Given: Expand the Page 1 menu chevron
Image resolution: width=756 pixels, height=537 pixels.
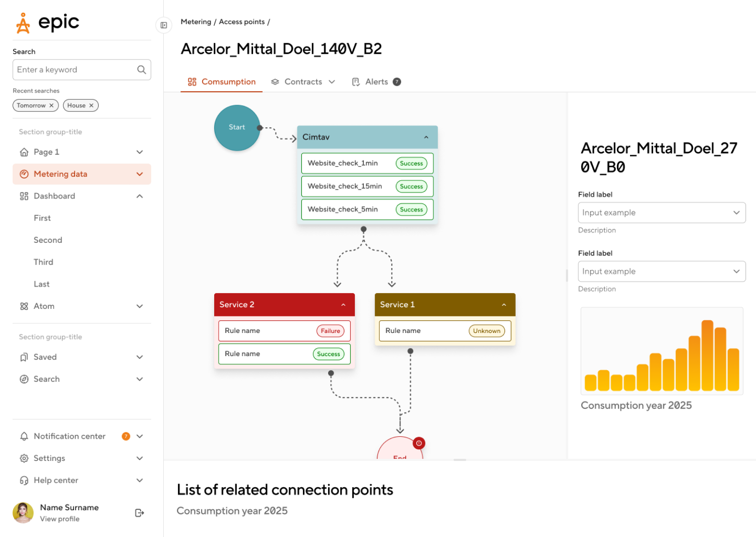Looking at the screenshot, I should tap(140, 152).
